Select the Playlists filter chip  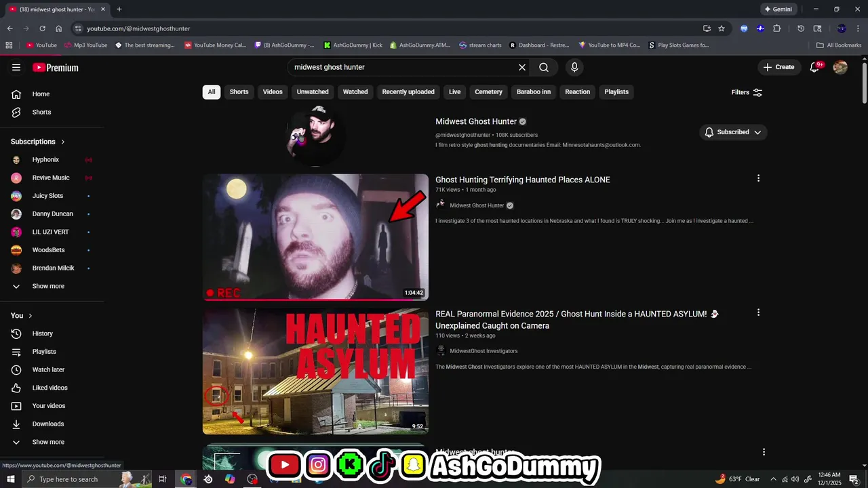616,91
